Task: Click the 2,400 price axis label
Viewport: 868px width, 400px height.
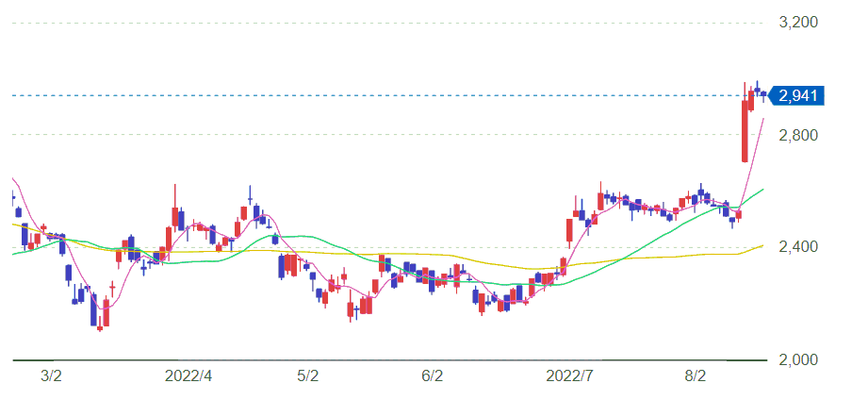Action: [x=798, y=247]
